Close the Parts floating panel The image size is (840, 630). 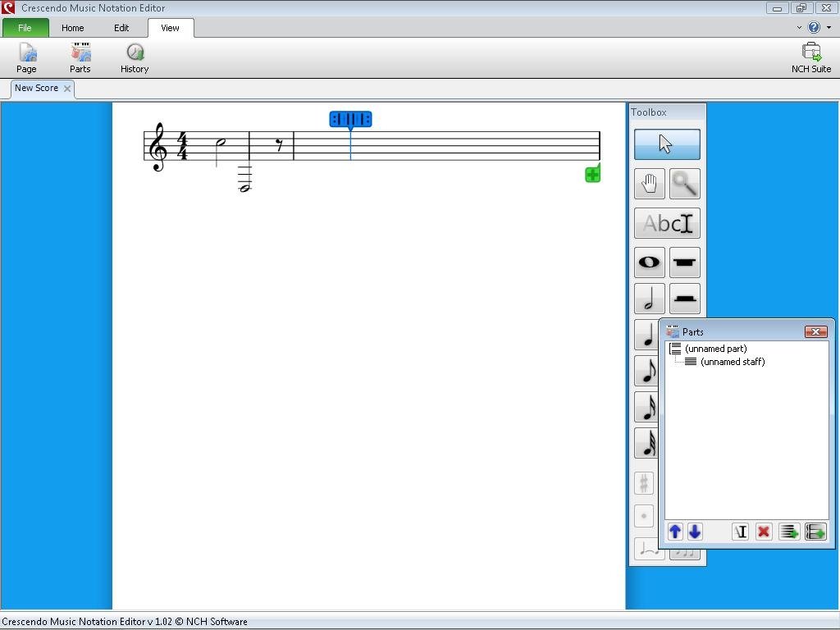[816, 331]
